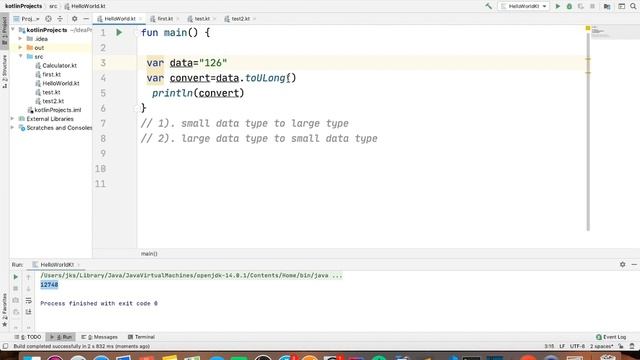Click the Run panel stop square icon
The width and height of the screenshot is (640, 360).
(16, 289)
